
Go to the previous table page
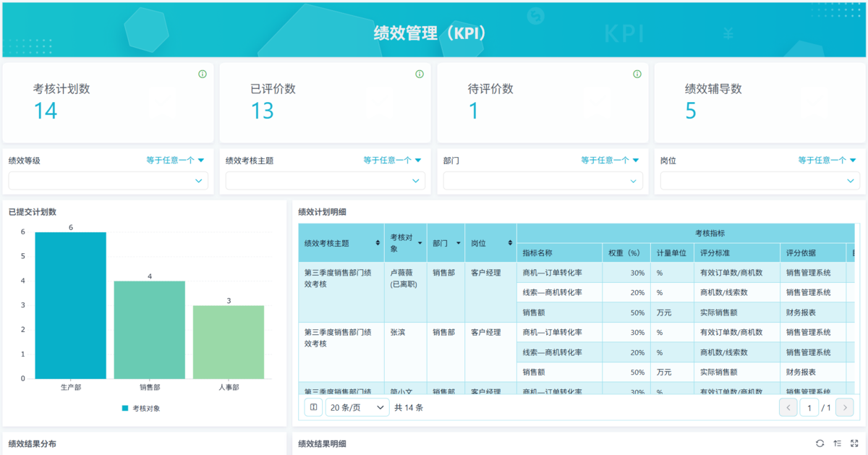pyautogui.click(x=788, y=408)
